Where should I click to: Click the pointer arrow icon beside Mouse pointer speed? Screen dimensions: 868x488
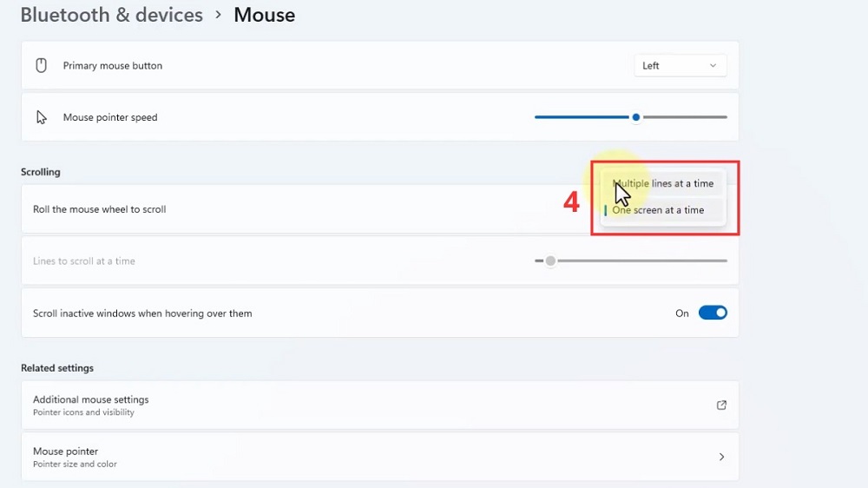(x=41, y=117)
